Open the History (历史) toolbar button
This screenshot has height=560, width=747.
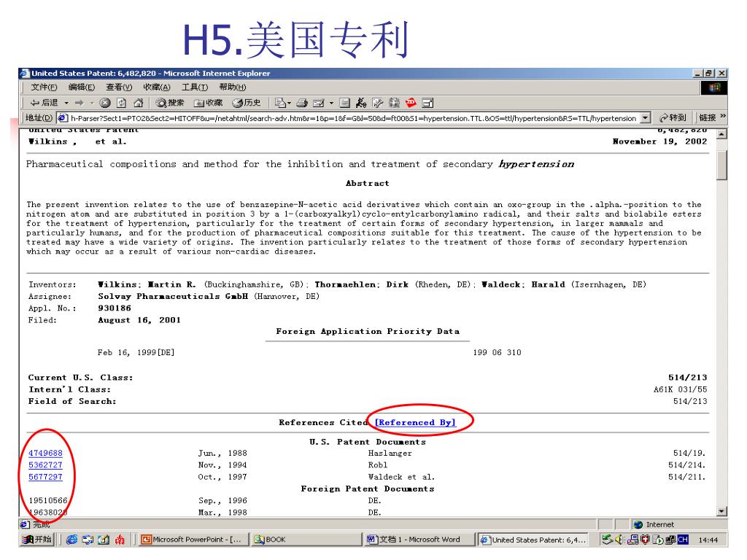[247, 102]
